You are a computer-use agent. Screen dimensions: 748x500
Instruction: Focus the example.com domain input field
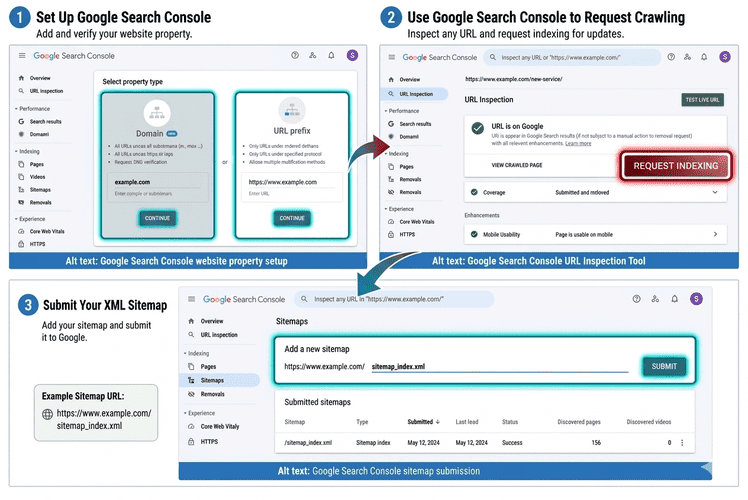[157, 186]
